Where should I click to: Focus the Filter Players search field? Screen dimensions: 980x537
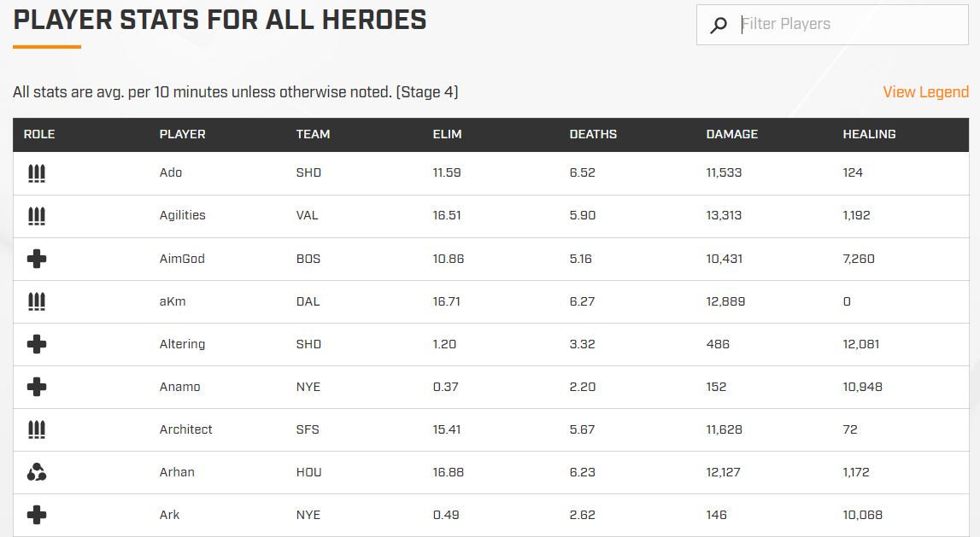click(832, 25)
